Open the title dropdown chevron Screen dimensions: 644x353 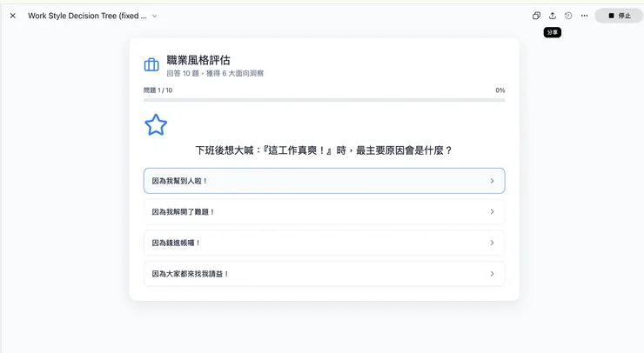(x=154, y=16)
